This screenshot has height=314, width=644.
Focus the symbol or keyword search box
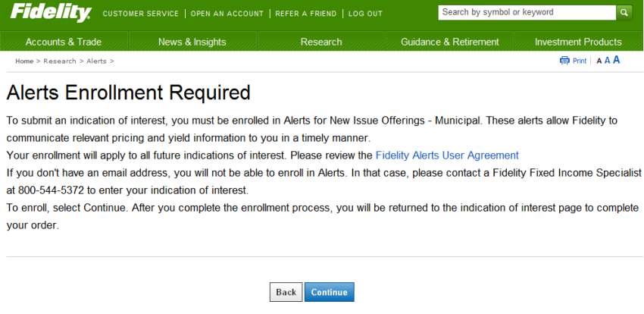[x=527, y=13]
